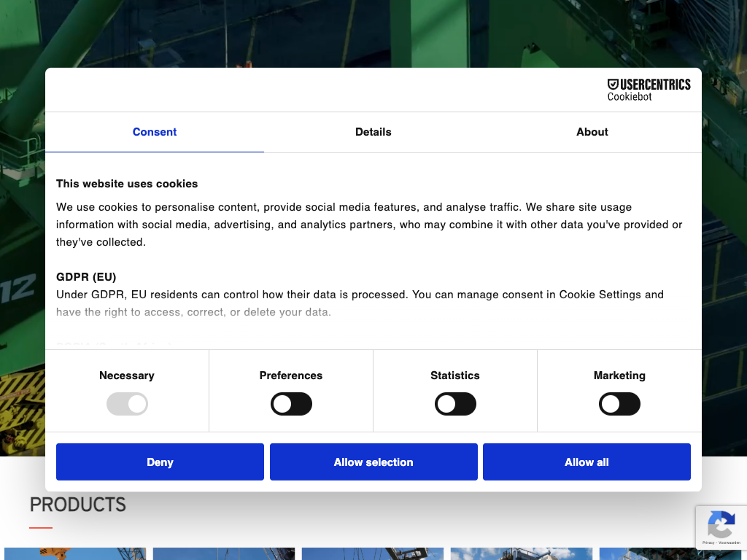Open the Voorwaarden link in reCAPTCHA badge
The image size is (747, 560).
click(x=729, y=542)
